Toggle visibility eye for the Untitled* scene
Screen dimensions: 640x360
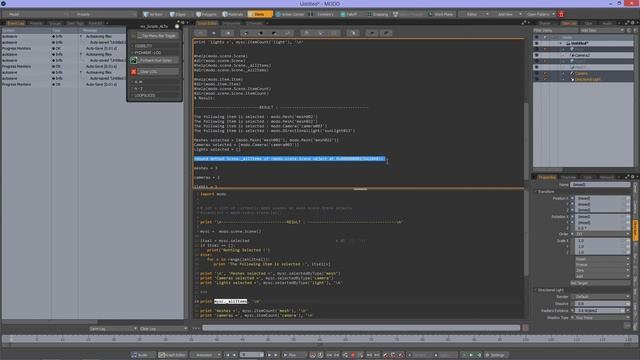(x=536, y=43)
